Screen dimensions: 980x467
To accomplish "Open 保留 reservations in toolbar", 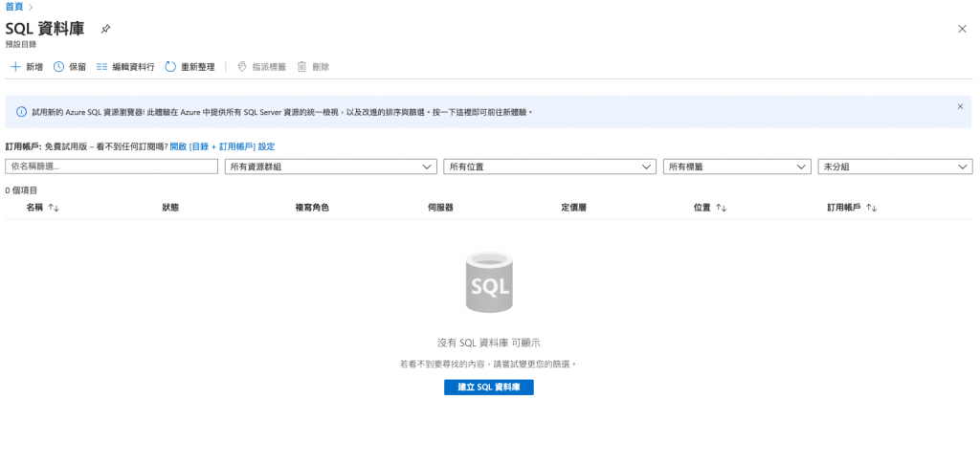I will pyautogui.click(x=70, y=67).
